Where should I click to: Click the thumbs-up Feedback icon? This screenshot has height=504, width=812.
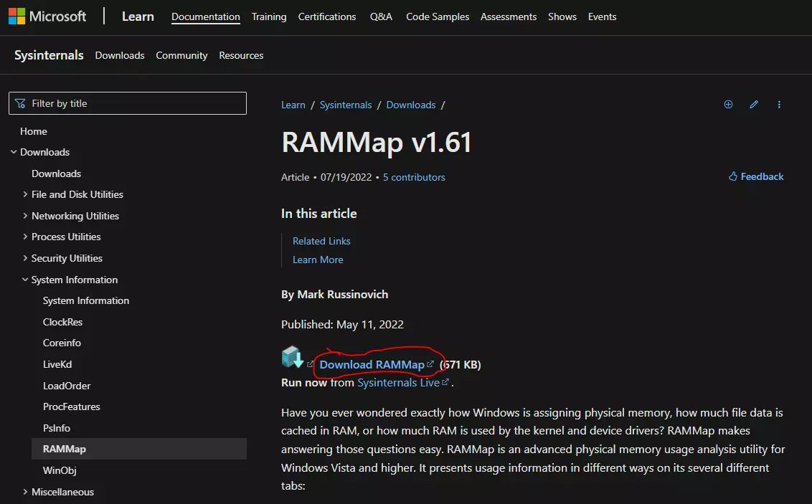coord(733,176)
